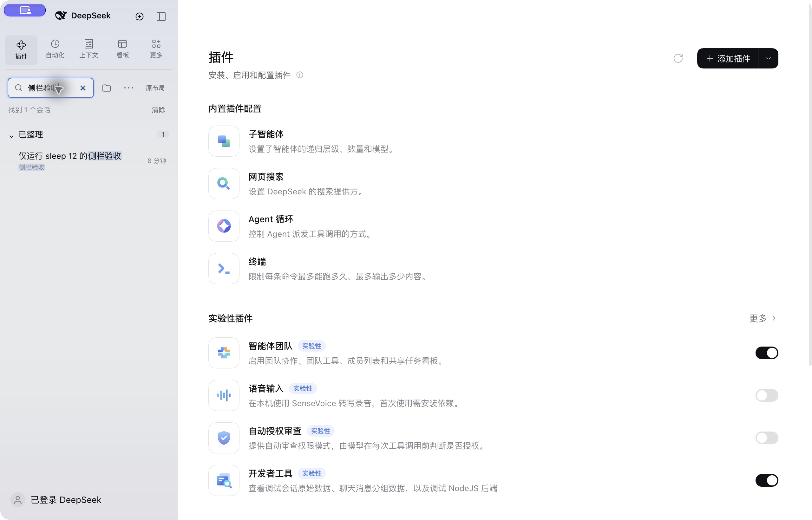Click the 子智能体 title text
812x520 pixels.
[x=266, y=134]
